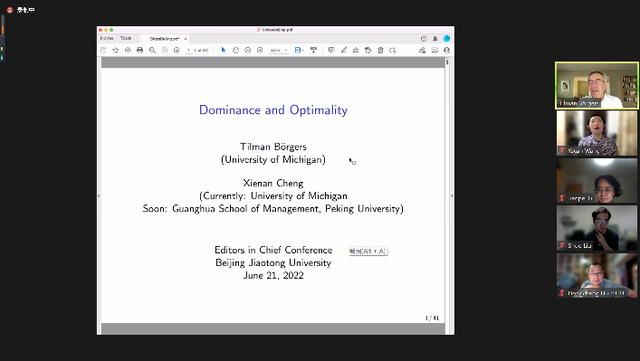The height and width of the screenshot is (361, 640).
Task: Click the print icon in the PDF toolbar
Action: pyautogui.click(x=140, y=50)
